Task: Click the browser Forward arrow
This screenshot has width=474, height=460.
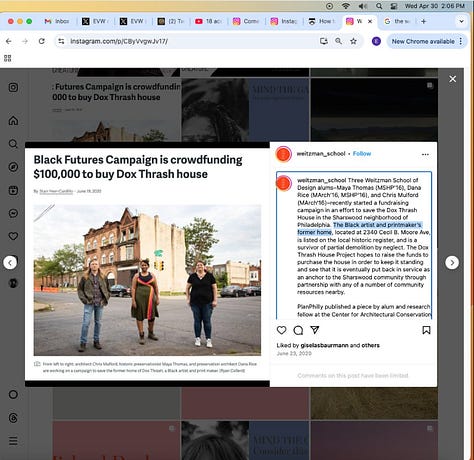Action: point(25,41)
